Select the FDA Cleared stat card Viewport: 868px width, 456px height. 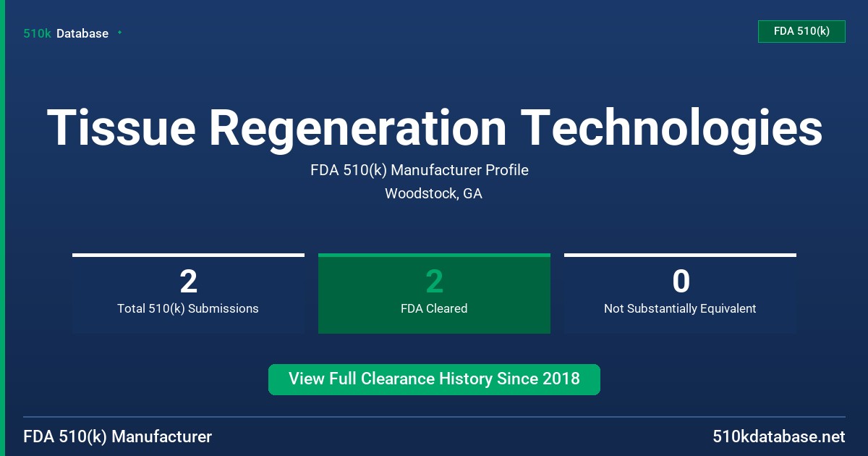pos(434,293)
